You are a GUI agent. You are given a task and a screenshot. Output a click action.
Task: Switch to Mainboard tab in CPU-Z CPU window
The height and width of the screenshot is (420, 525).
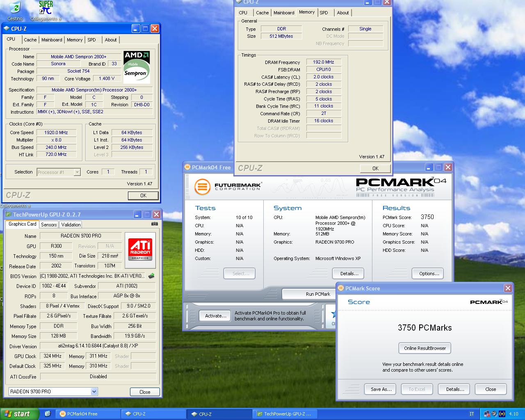(52, 40)
